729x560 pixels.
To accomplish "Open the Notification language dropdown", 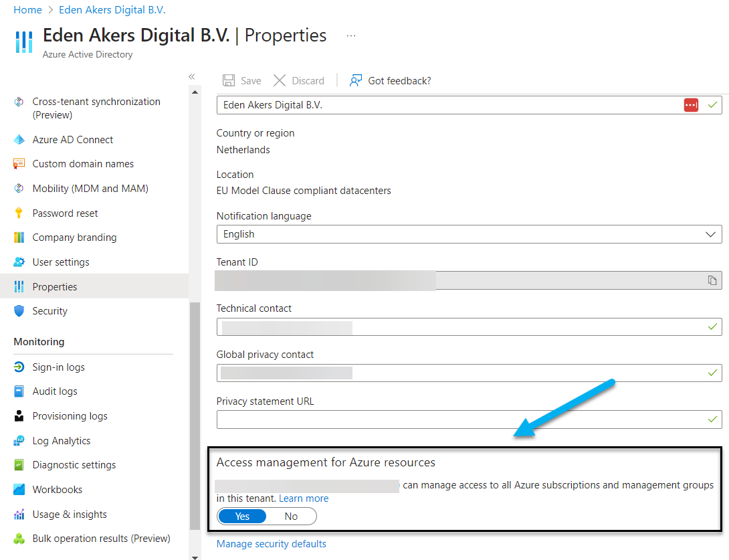I will click(x=469, y=234).
